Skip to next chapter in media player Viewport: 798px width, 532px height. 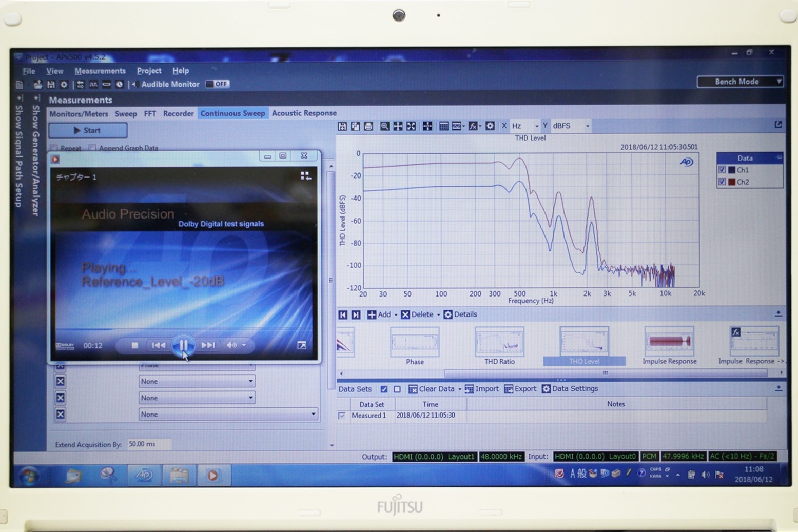208,346
